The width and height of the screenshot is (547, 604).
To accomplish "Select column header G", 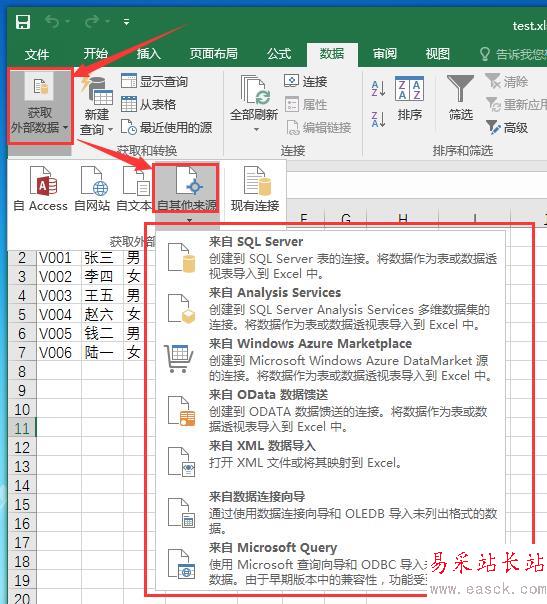I will click(346, 218).
